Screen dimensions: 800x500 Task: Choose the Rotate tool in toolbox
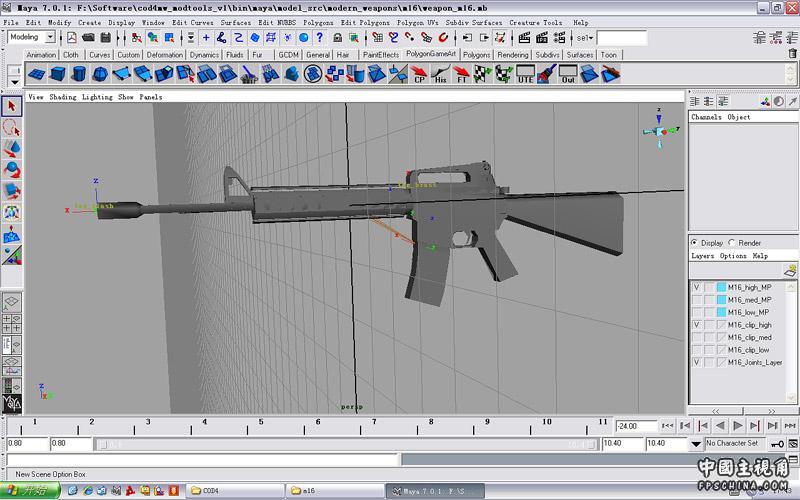[12, 169]
